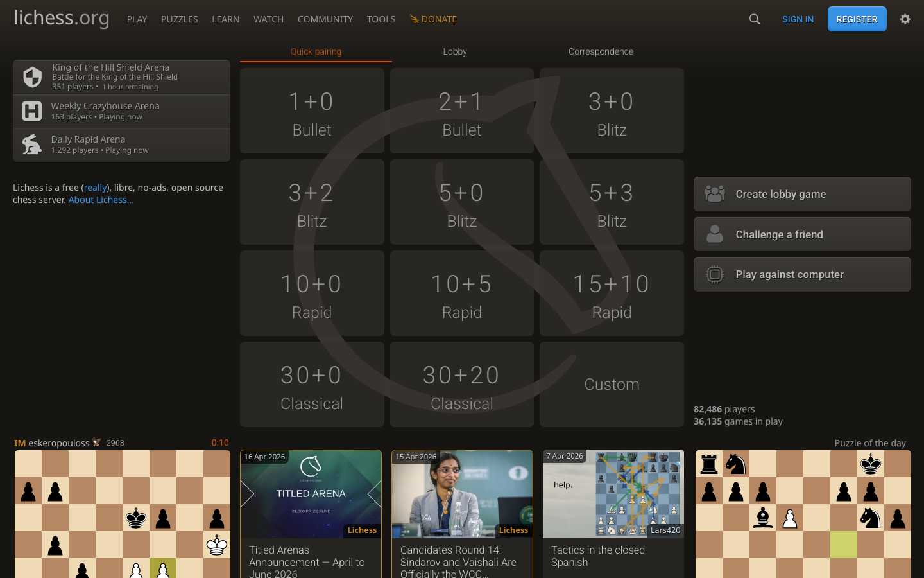
Task: Click the search magnifier icon
Action: click(755, 19)
